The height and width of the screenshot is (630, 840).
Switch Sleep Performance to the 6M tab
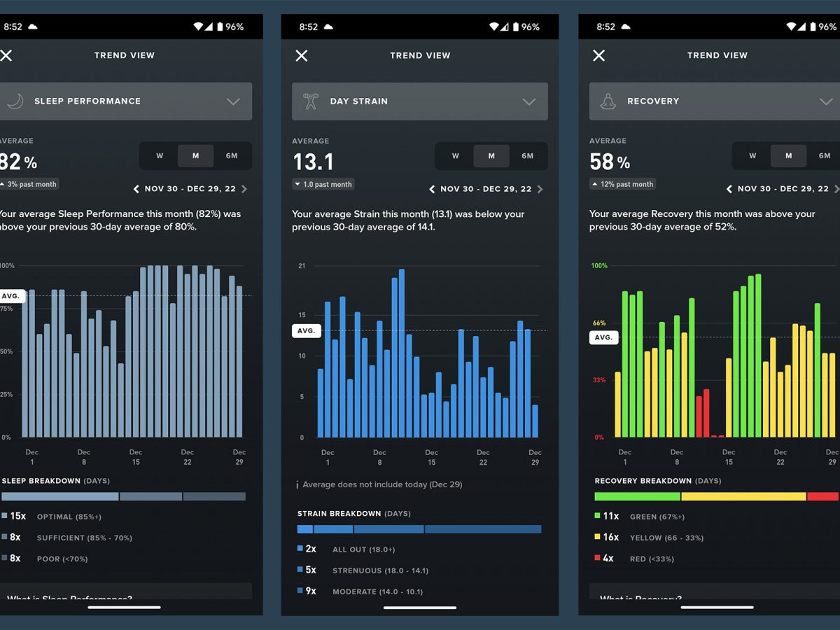232,156
